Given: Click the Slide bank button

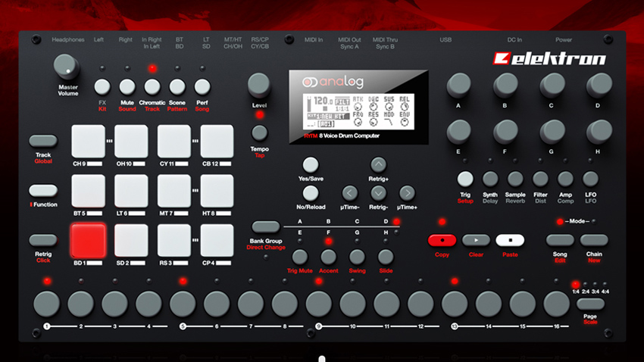Looking at the screenshot, I should [x=386, y=257].
